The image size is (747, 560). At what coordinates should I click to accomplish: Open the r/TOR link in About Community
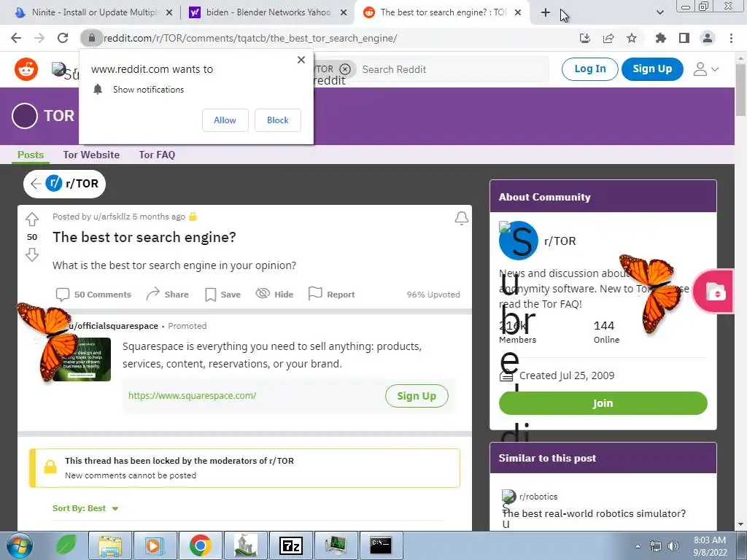coord(560,241)
